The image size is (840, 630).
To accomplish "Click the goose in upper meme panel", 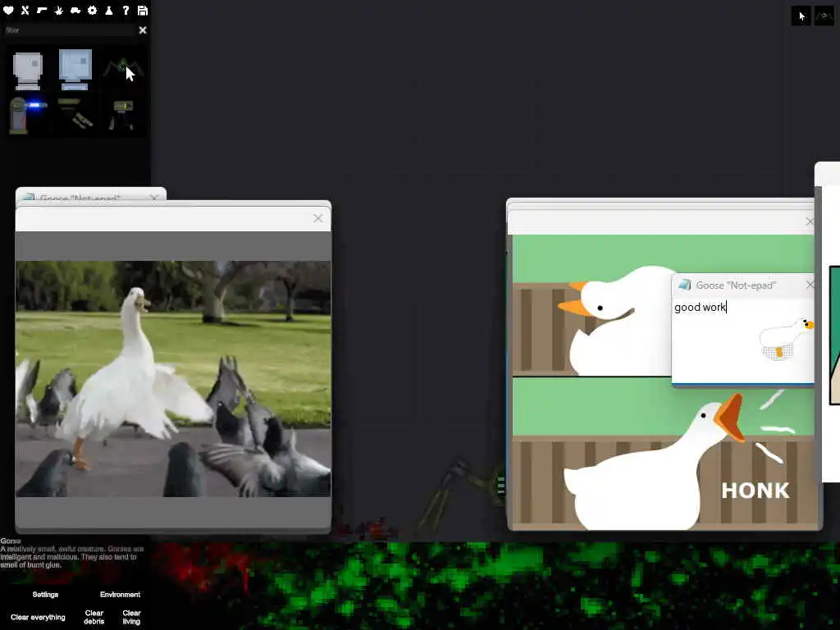I will coord(616,322).
